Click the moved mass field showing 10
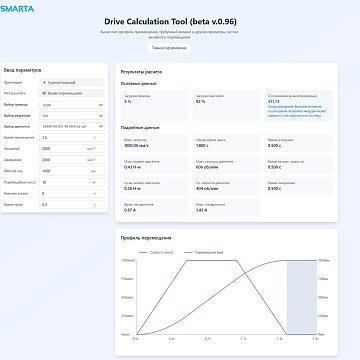Screen dimensions: 360x360 click(72, 182)
